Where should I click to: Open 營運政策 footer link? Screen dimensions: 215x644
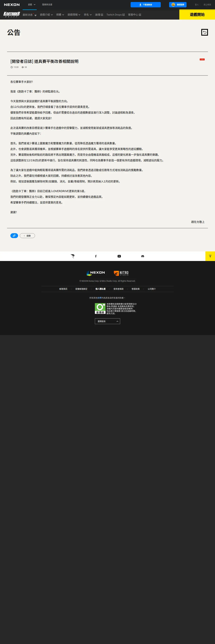[x=135, y=289]
